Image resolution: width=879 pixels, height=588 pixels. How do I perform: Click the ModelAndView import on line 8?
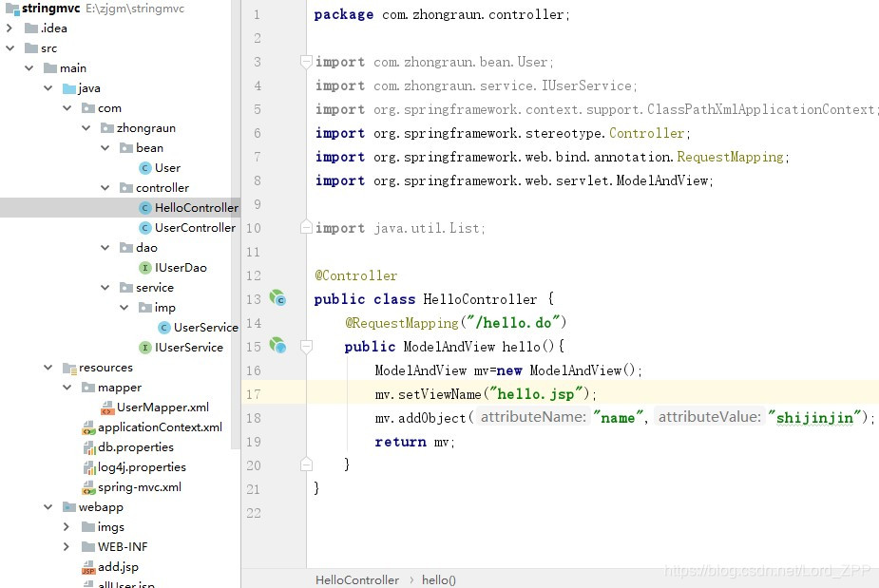(662, 181)
